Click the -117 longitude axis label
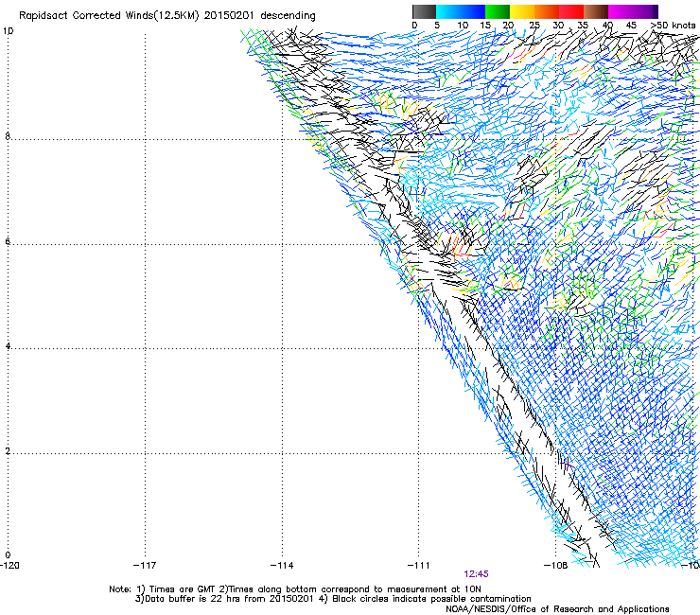 145,566
